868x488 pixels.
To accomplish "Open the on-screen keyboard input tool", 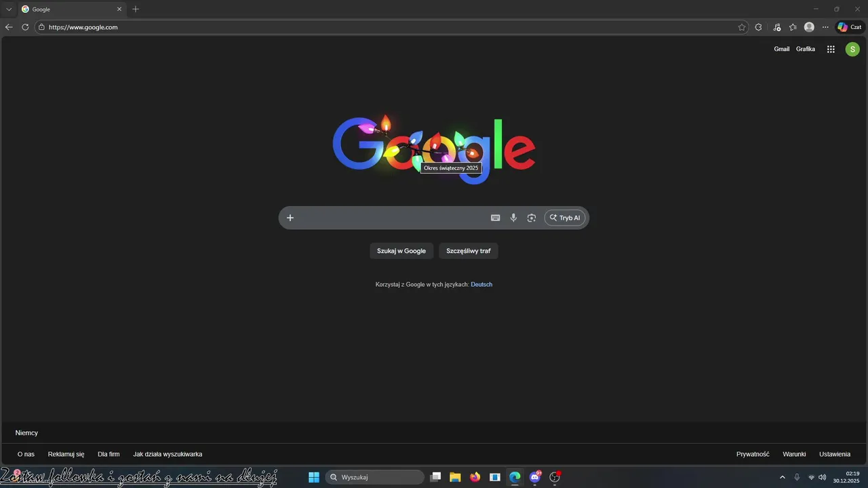I will (x=496, y=218).
